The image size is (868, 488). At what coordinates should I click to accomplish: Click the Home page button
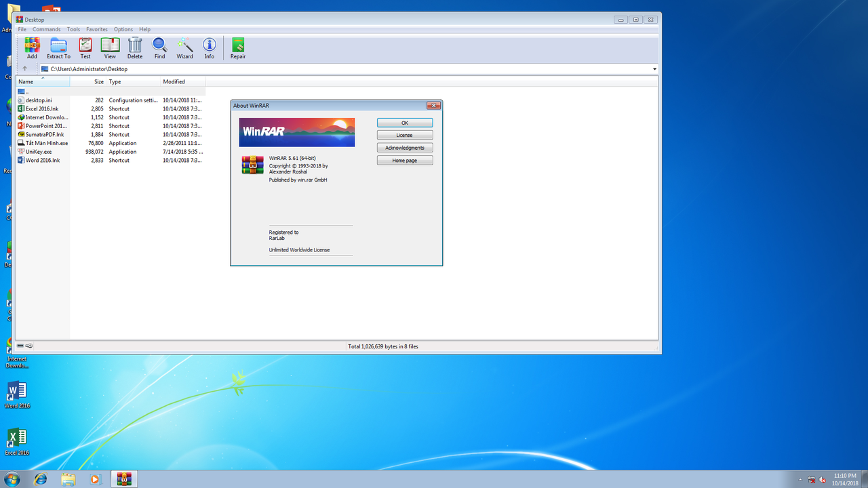pyautogui.click(x=405, y=161)
